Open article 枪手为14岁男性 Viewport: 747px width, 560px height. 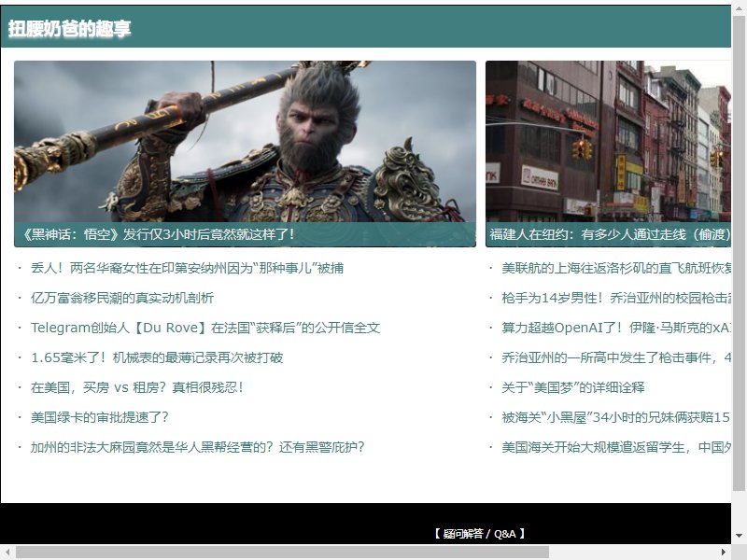pyautogui.click(x=616, y=298)
